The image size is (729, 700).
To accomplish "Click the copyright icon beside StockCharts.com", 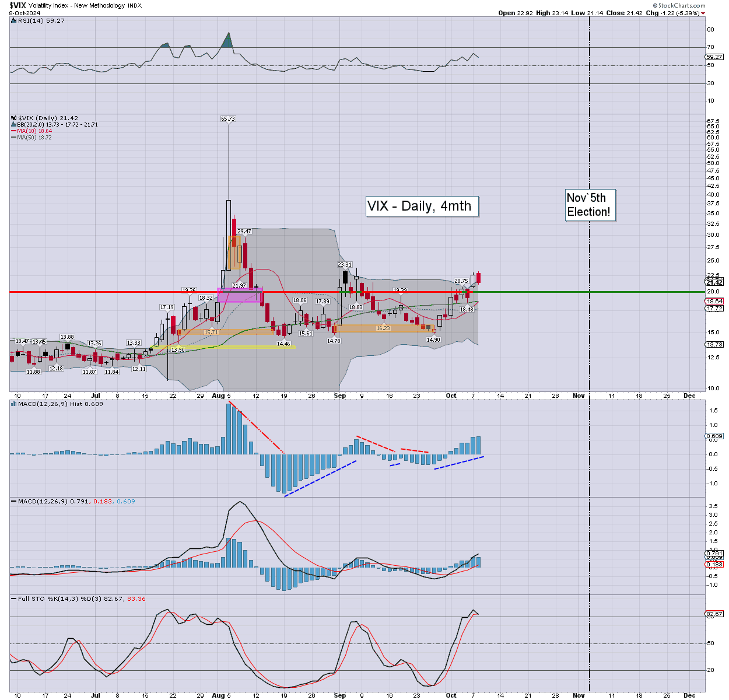I will pyautogui.click(x=654, y=5).
